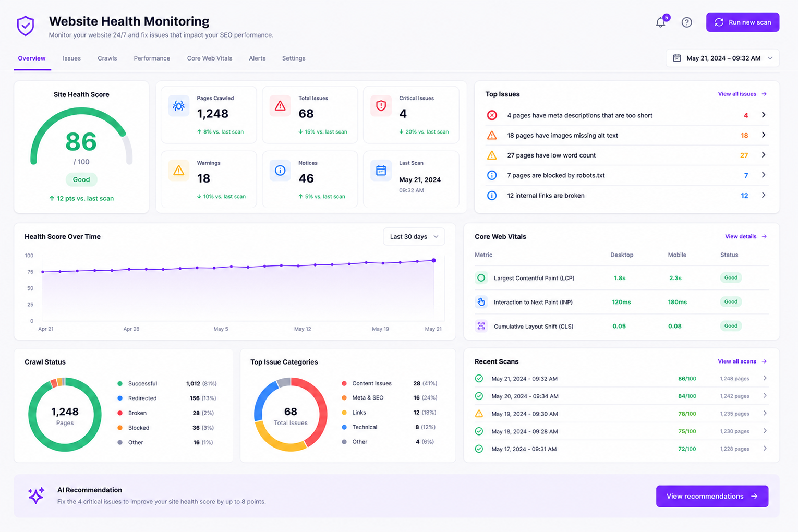The width and height of the screenshot is (798, 532).
Task: Click the Good status for CLS
Action: point(731,326)
